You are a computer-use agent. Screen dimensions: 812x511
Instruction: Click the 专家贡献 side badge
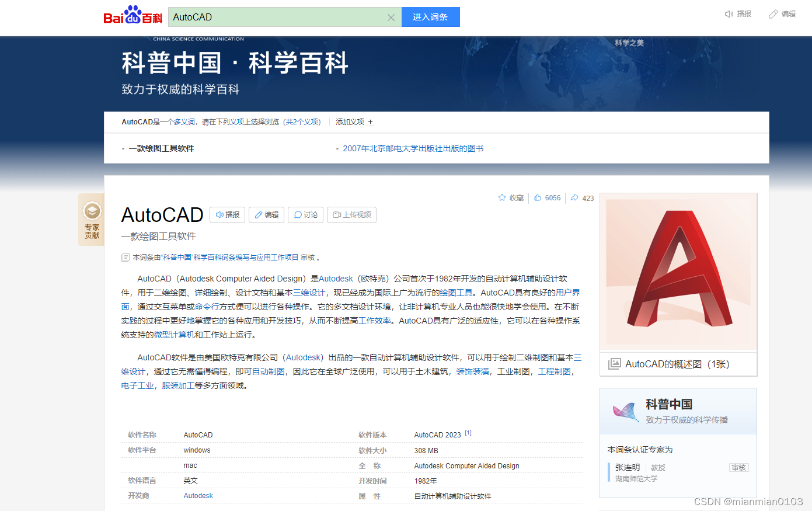point(92,220)
